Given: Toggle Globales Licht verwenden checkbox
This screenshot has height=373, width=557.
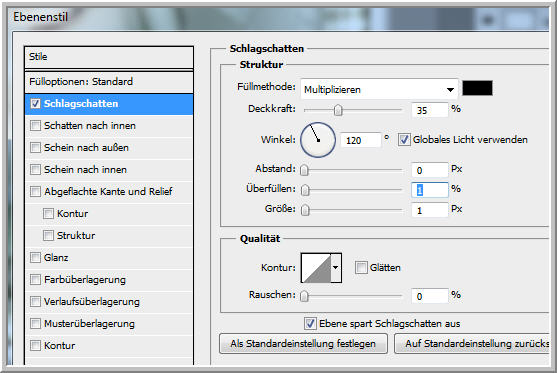Looking at the screenshot, I should (x=404, y=140).
